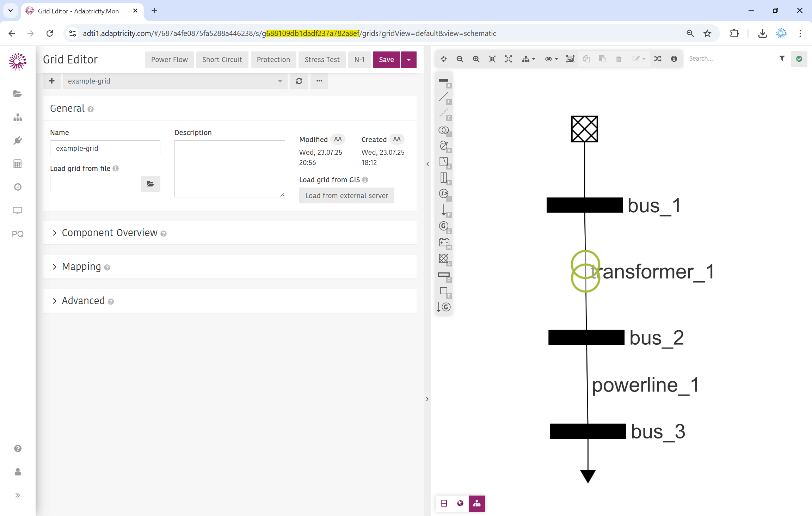Select the Generator (G) tool

[444, 226]
